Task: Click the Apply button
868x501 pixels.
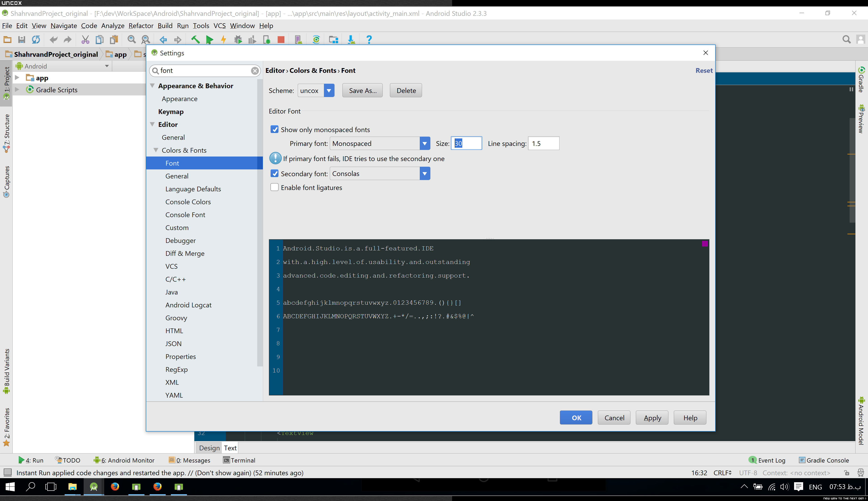Action: click(x=652, y=418)
